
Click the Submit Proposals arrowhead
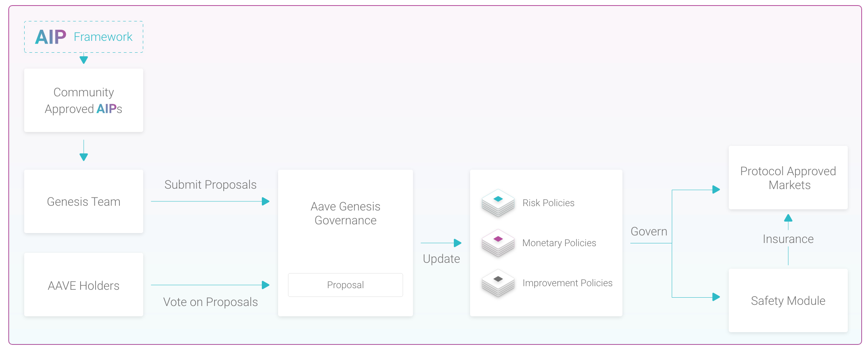[x=266, y=201]
